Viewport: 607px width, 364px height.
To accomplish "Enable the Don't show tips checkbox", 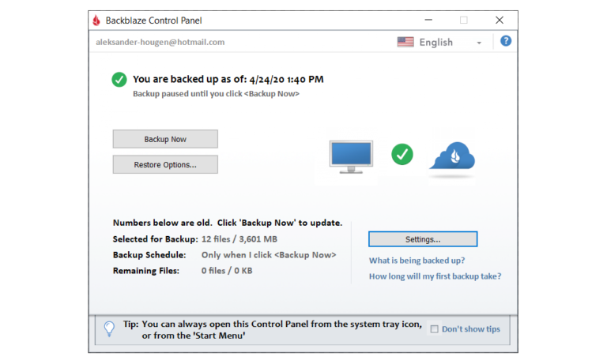I will point(435,328).
